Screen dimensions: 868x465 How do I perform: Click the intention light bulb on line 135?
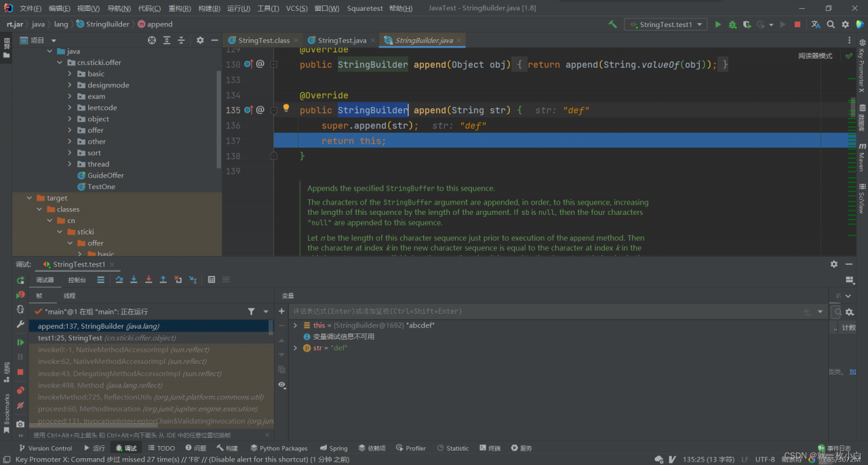[x=286, y=108]
